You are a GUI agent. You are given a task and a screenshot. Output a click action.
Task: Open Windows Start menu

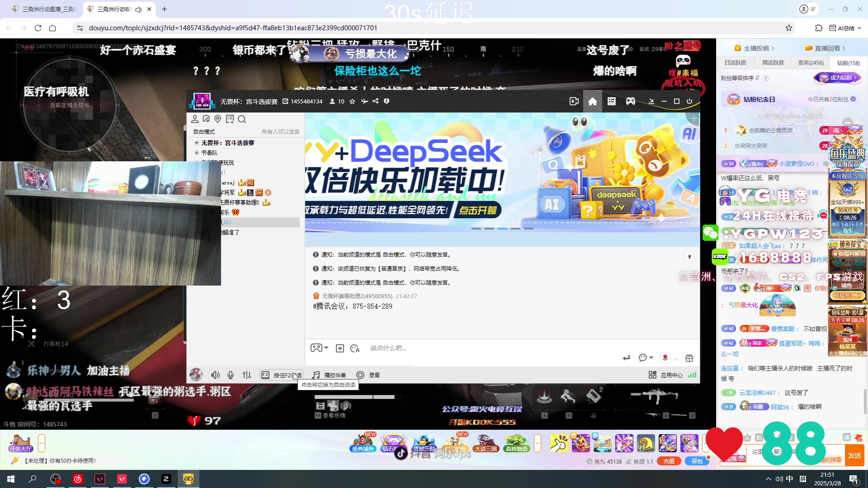[x=11, y=479]
